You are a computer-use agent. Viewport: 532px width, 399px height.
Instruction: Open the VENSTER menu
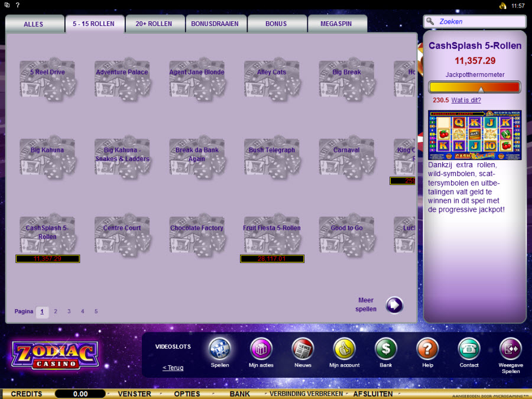pos(134,394)
